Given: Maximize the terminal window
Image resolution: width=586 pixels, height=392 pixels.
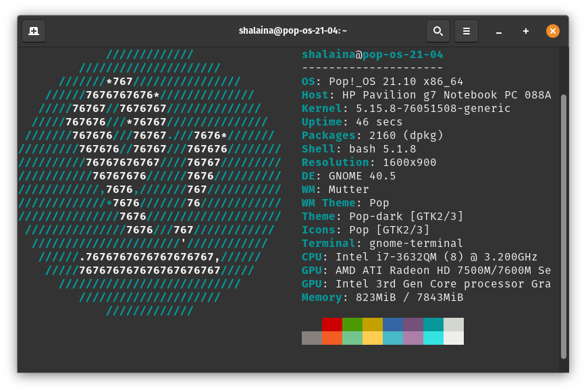Looking at the screenshot, I should (525, 31).
